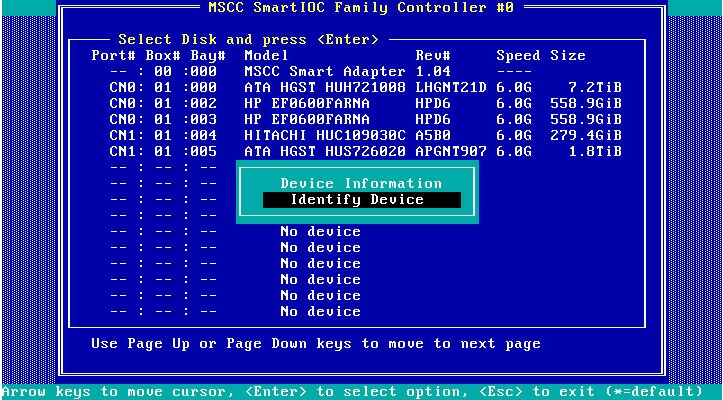Click the Model column header

(266, 55)
